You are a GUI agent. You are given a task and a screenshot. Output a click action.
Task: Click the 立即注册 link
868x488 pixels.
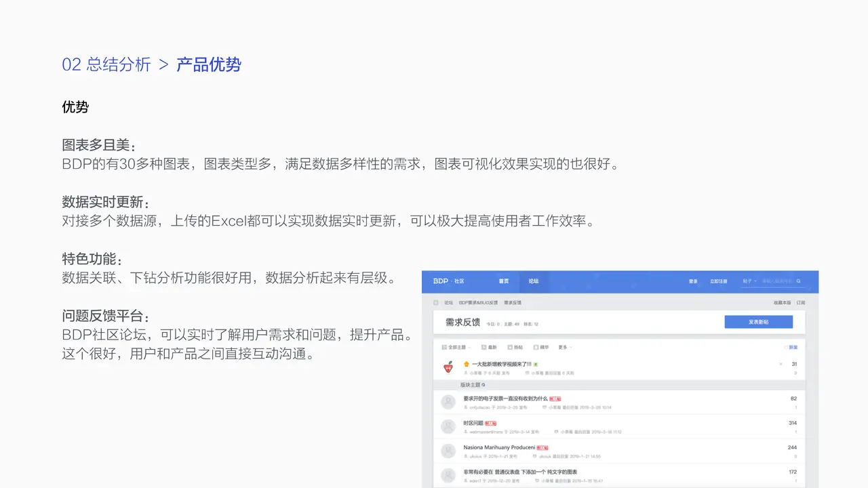[717, 281]
